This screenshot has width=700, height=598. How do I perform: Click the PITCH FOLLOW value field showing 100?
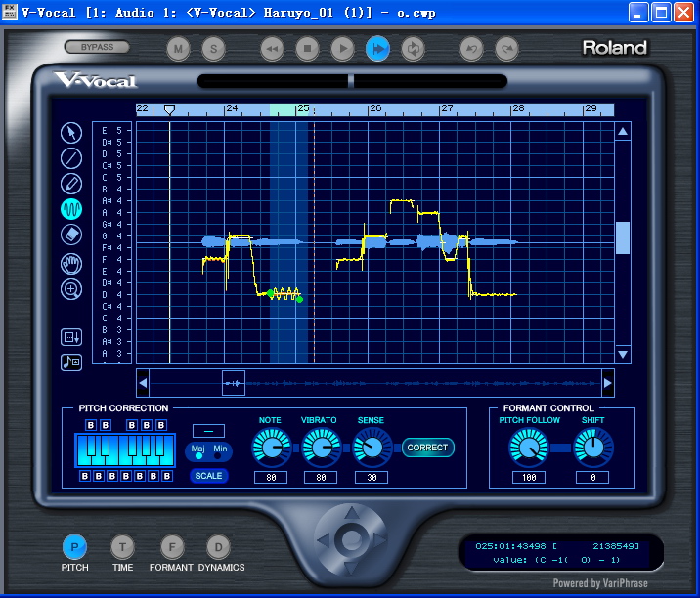point(529,478)
